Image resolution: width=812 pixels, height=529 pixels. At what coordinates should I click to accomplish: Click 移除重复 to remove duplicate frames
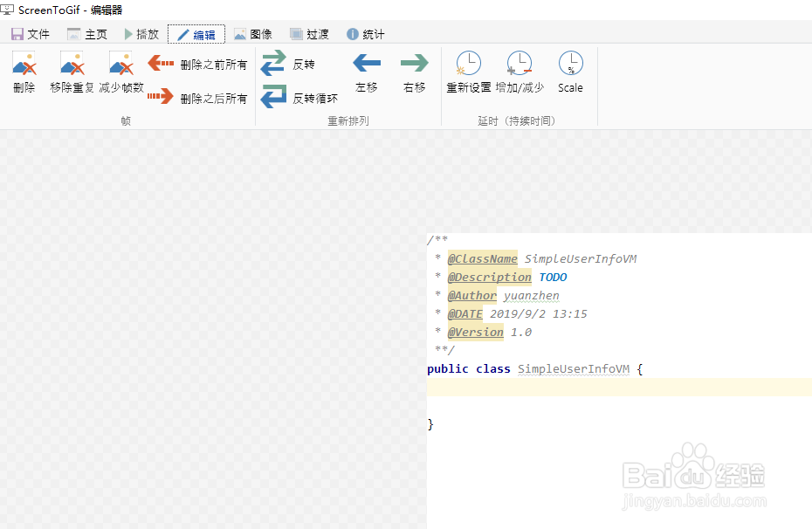pos(70,74)
